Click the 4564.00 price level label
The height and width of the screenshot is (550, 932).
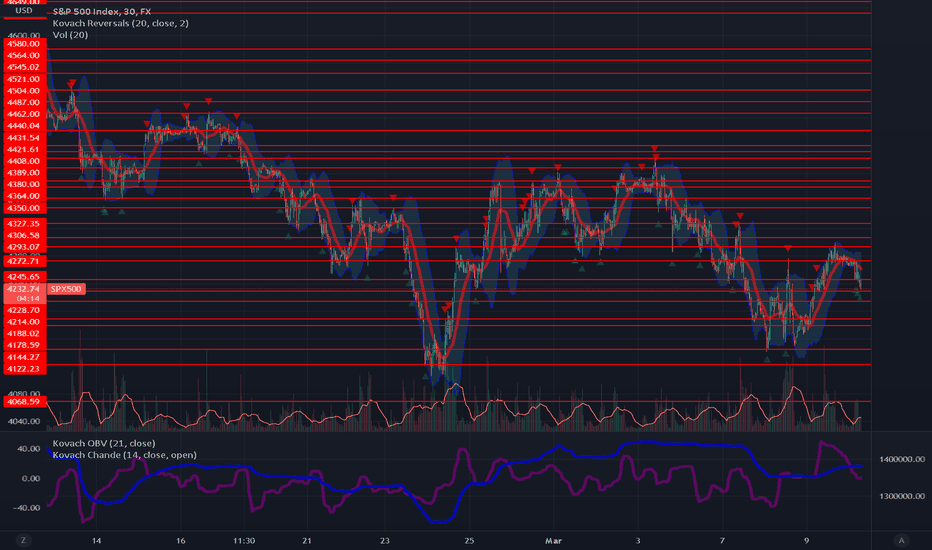pos(24,55)
